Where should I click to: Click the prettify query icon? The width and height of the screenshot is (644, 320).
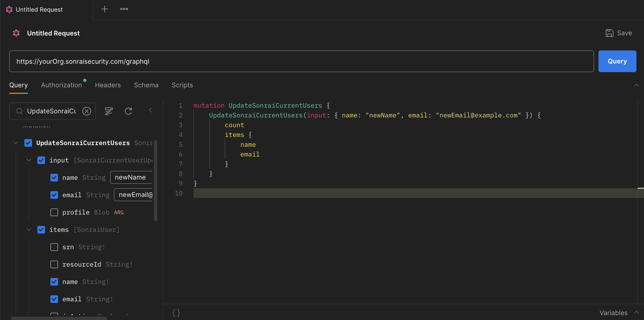109,111
